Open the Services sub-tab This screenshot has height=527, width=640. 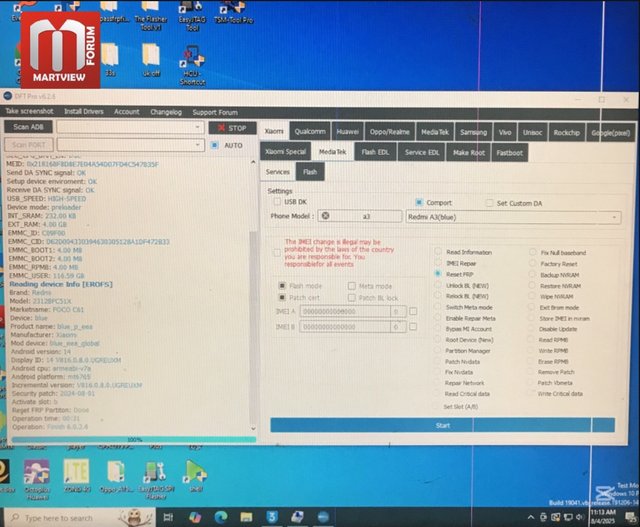pyautogui.click(x=278, y=172)
